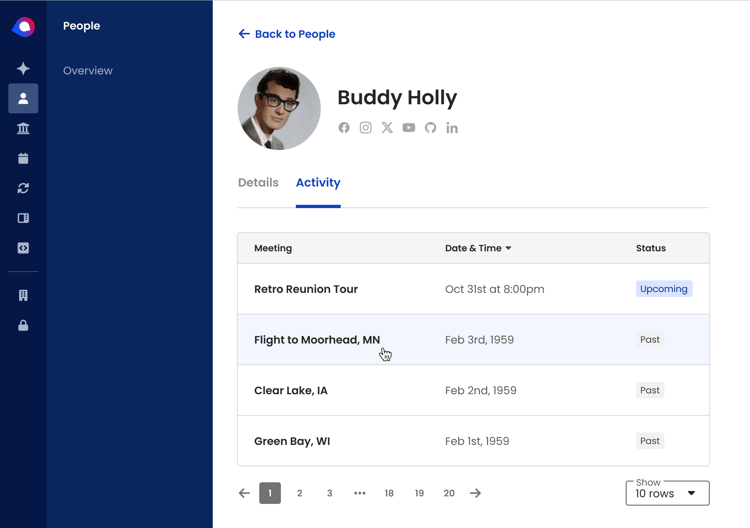Open the code embed icon in the sidebar
This screenshot has height=528, width=750.
coord(23,248)
